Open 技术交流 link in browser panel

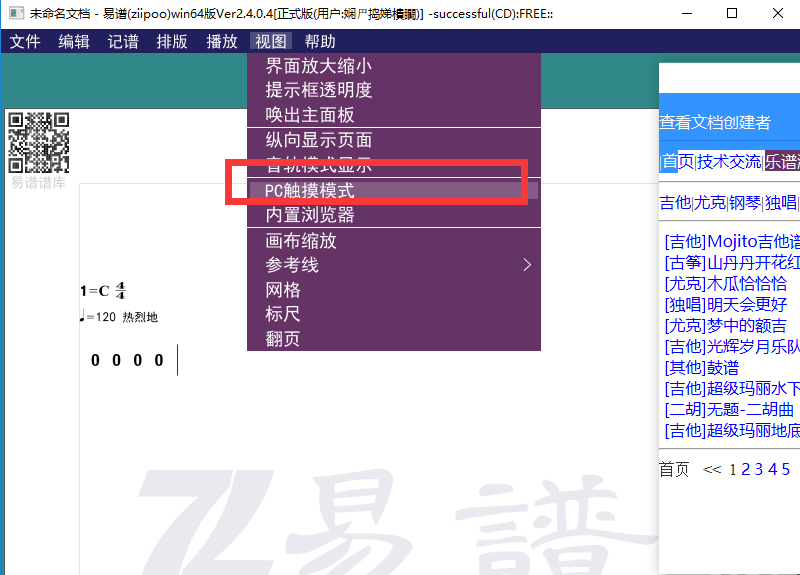(729, 162)
